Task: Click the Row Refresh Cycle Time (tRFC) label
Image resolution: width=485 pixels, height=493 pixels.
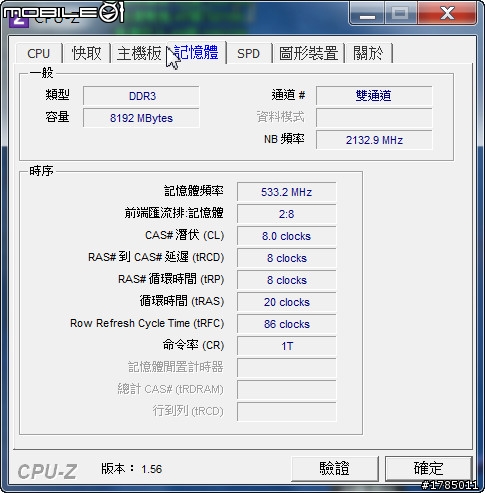Action: click(147, 323)
